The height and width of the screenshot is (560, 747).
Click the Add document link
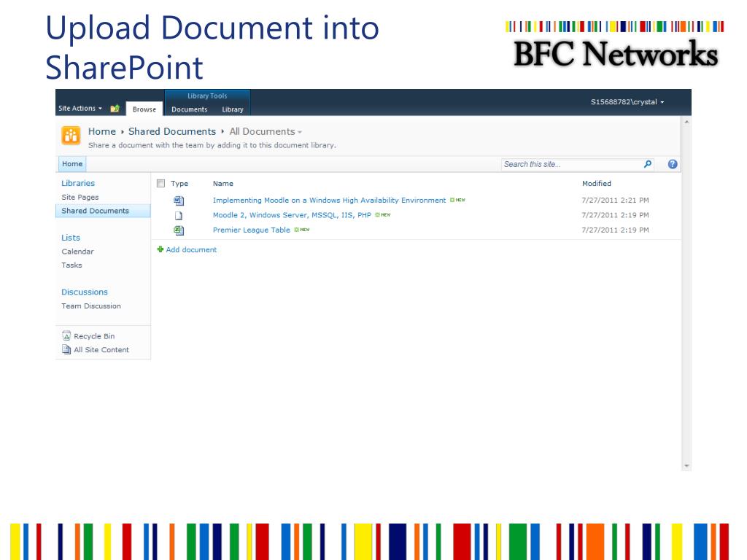[x=191, y=249]
